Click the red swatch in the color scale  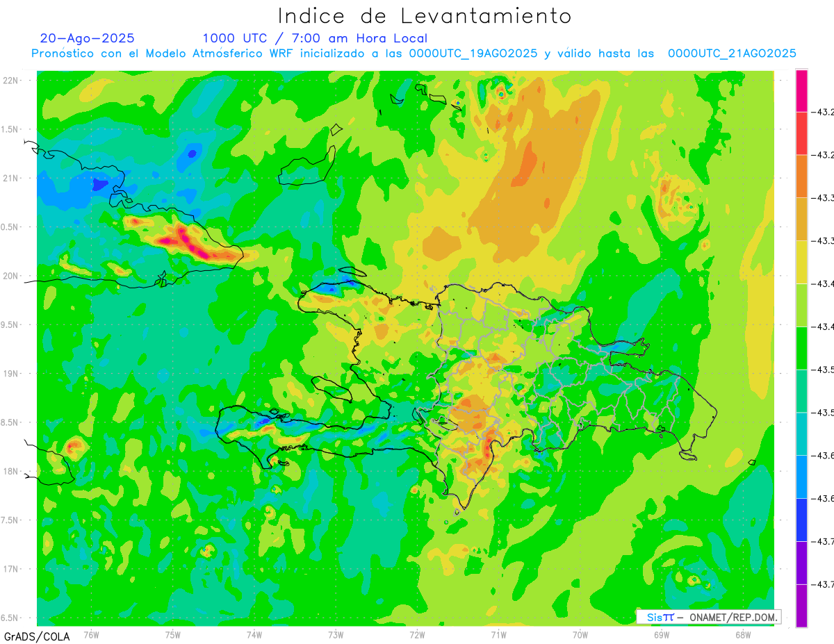point(801,133)
